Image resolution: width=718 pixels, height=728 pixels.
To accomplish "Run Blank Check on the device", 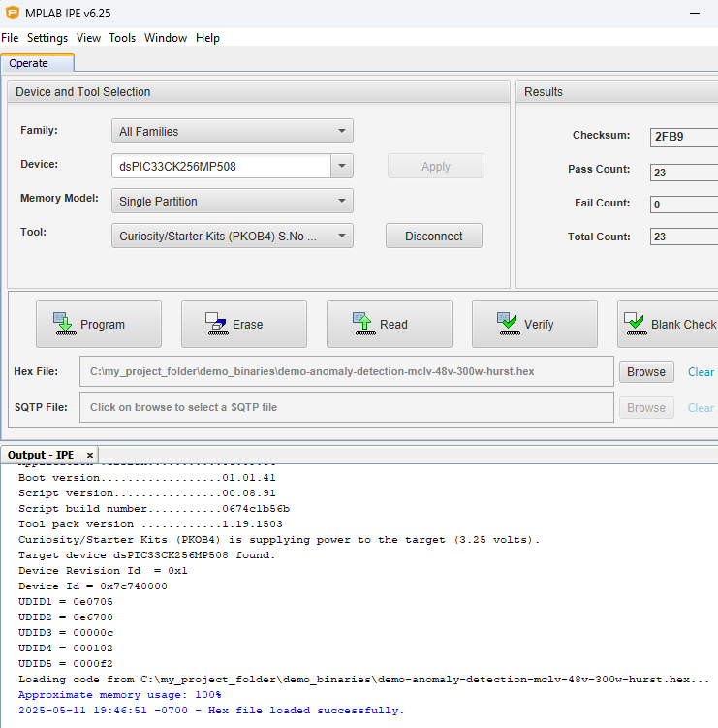I will pyautogui.click(x=669, y=324).
